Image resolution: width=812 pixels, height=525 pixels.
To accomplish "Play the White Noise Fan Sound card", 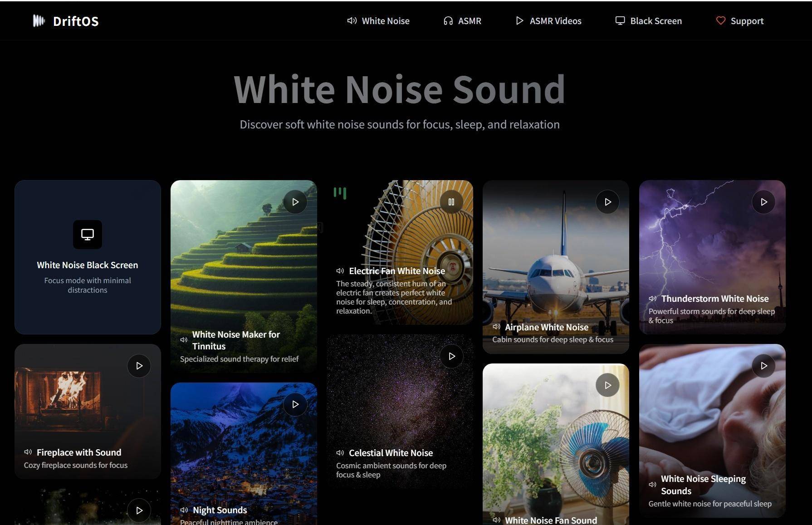I will (607, 385).
